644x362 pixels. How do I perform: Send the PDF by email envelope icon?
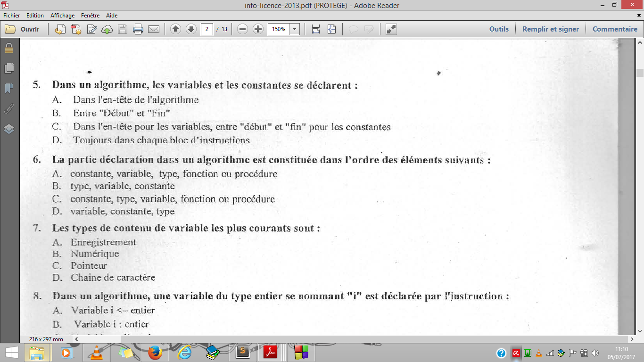tap(153, 29)
